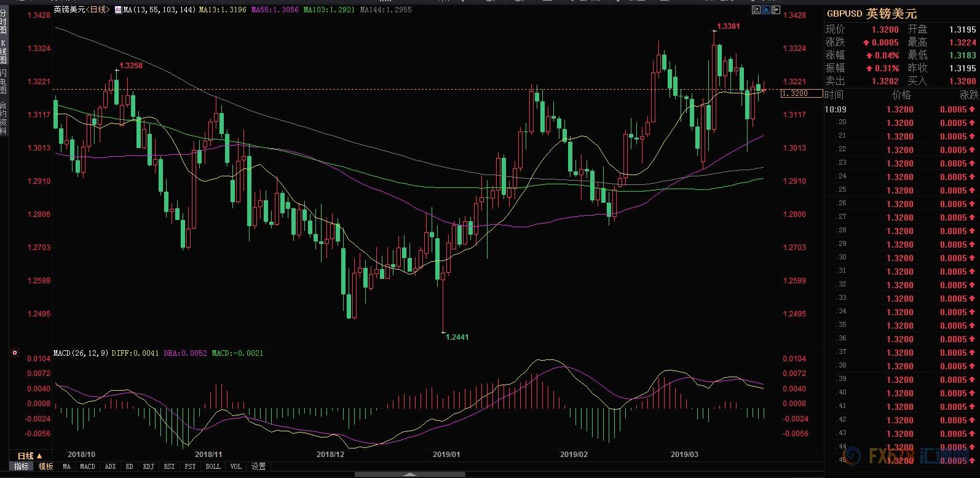Open the 分时图 side tab
The image size is (980, 478).
click(3, 22)
